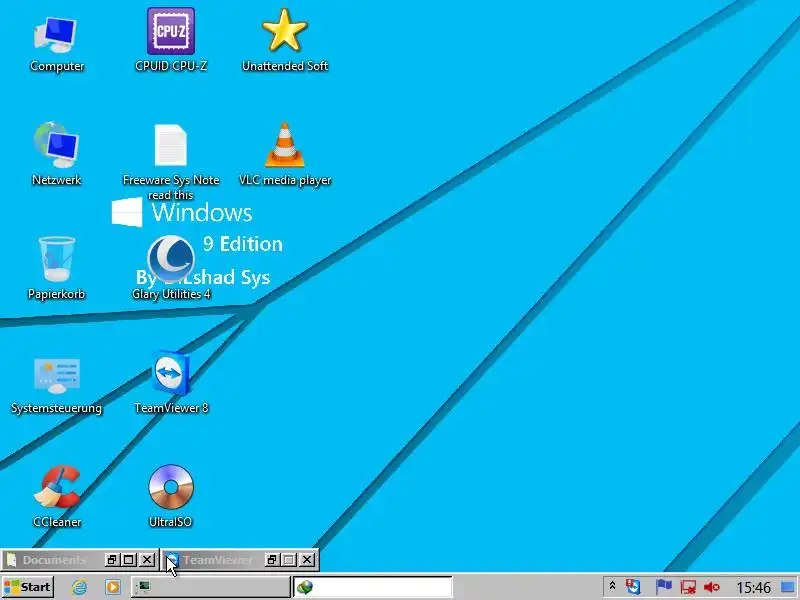Click the Show Desktop button by the clock
The width and height of the screenshot is (800, 600).
(788, 587)
